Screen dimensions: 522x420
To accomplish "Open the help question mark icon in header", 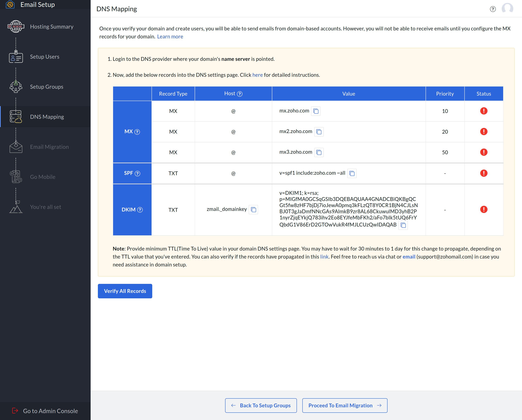I will click(493, 9).
